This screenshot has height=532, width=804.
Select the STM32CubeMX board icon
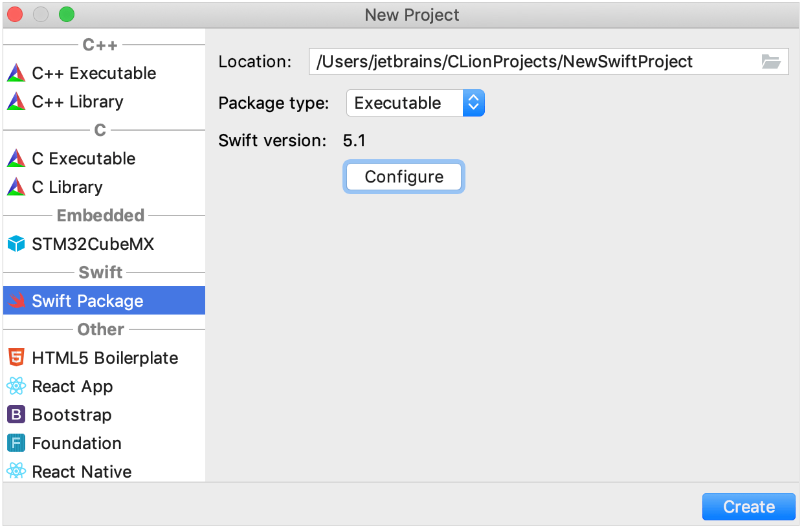pos(17,244)
